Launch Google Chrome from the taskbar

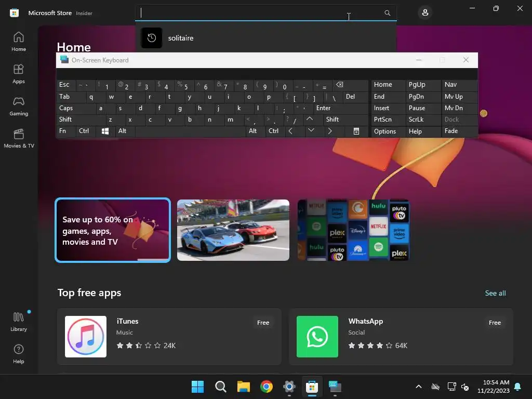tap(267, 387)
